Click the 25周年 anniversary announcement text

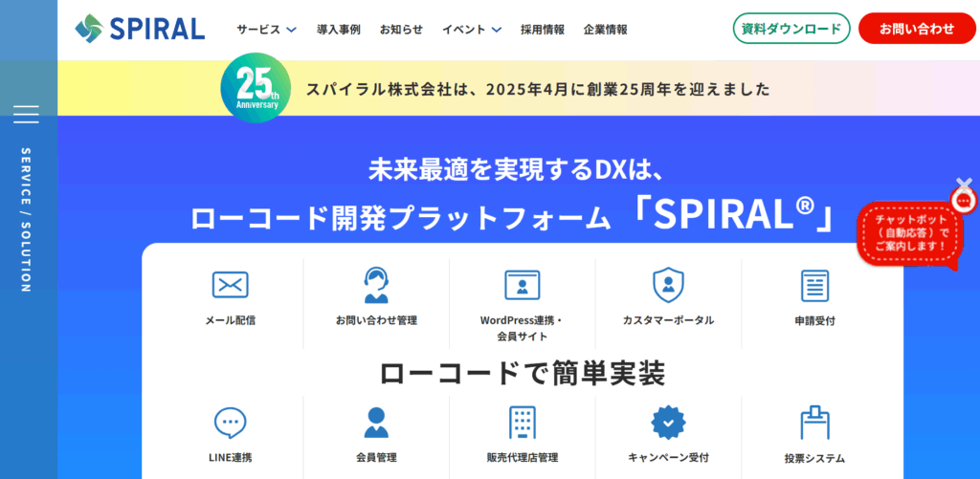538,89
